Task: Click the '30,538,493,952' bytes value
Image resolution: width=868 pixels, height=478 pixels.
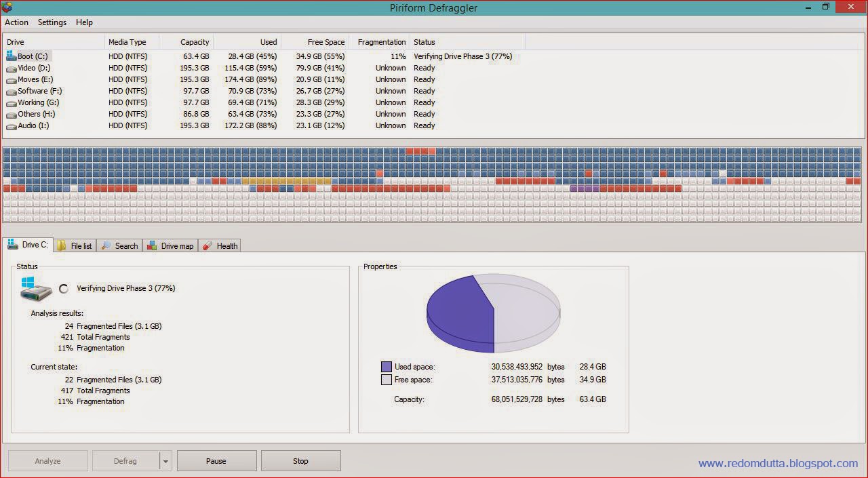Action: point(517,367)
